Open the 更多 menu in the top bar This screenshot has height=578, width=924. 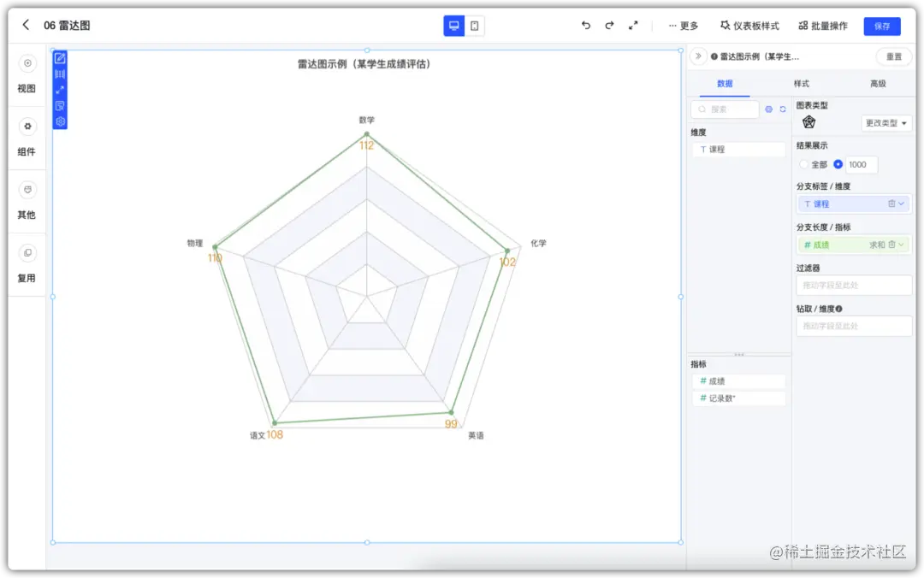click(683, 26)
